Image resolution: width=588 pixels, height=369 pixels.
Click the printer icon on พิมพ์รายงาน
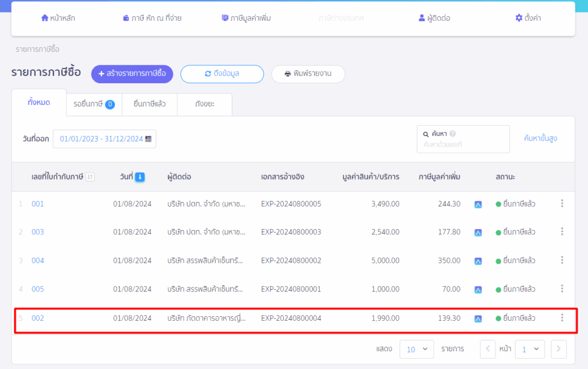pos(287,74)
